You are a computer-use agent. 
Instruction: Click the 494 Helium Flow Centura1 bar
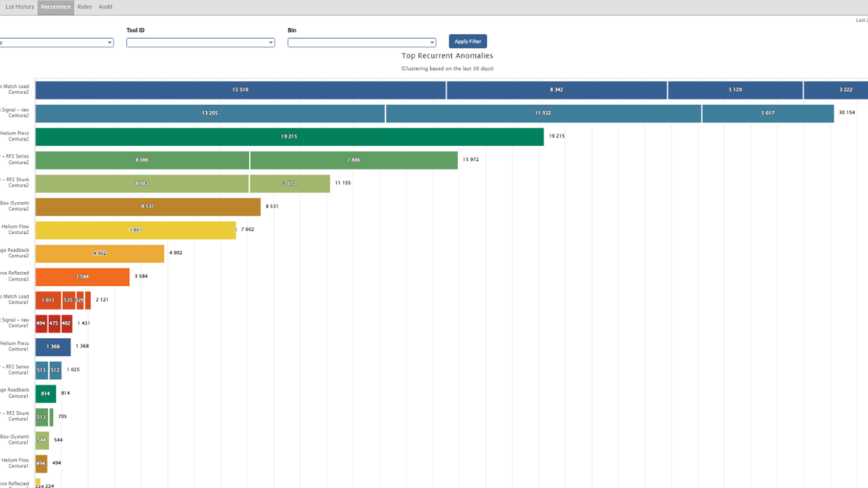click(41, 464)
